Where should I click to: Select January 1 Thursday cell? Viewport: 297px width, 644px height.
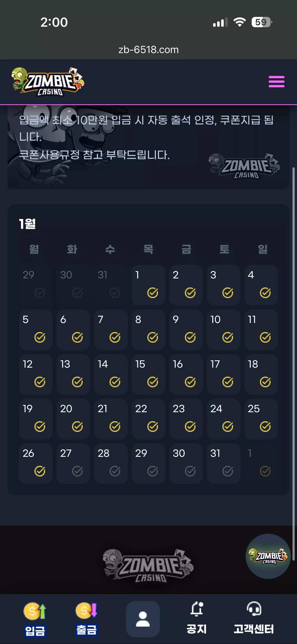[x=148, y=285]
